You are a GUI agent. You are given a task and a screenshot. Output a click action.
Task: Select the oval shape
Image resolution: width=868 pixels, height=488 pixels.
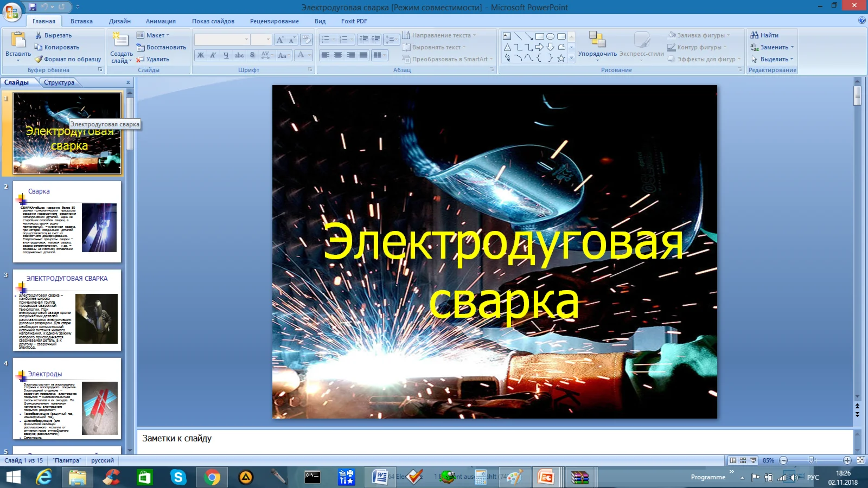click(x=551, y=36)
